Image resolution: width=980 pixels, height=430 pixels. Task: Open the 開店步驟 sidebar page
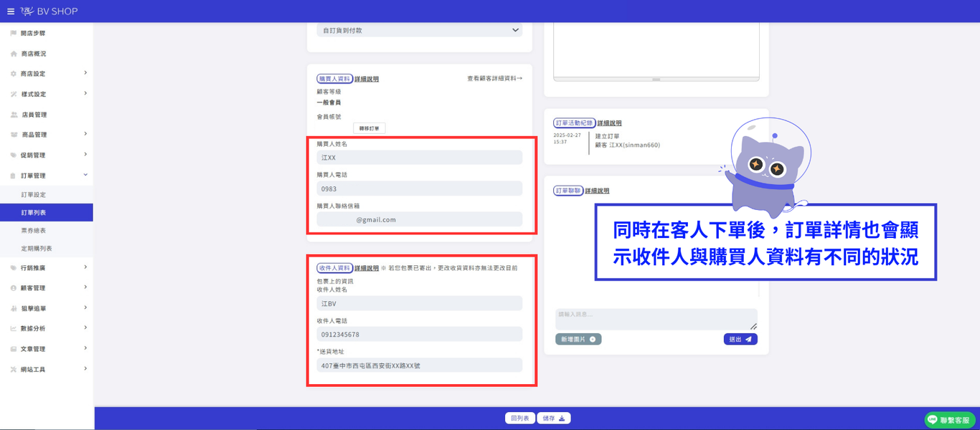pyautogui.click(x=33, y=33)
